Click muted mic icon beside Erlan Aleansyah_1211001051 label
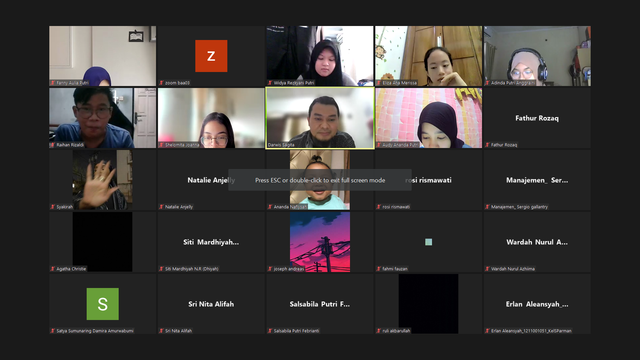Viewport: 640px width, 360px height. 487,331
